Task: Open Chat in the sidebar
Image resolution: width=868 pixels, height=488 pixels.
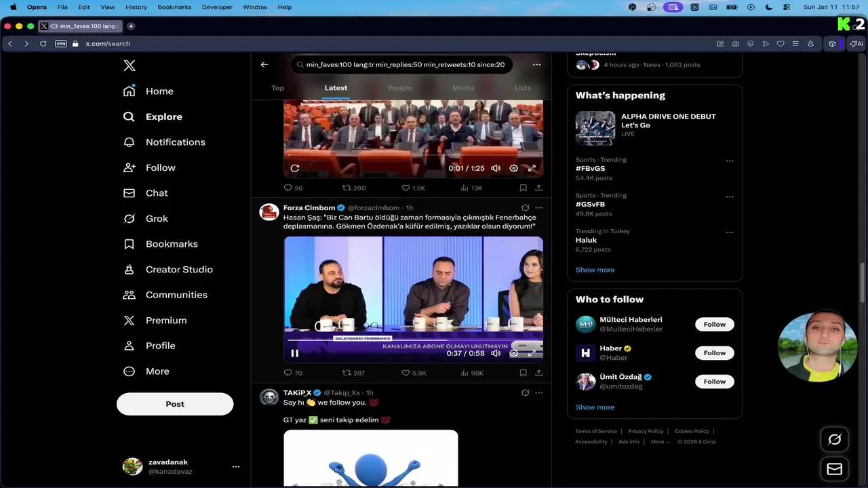Action: point(145,193)
